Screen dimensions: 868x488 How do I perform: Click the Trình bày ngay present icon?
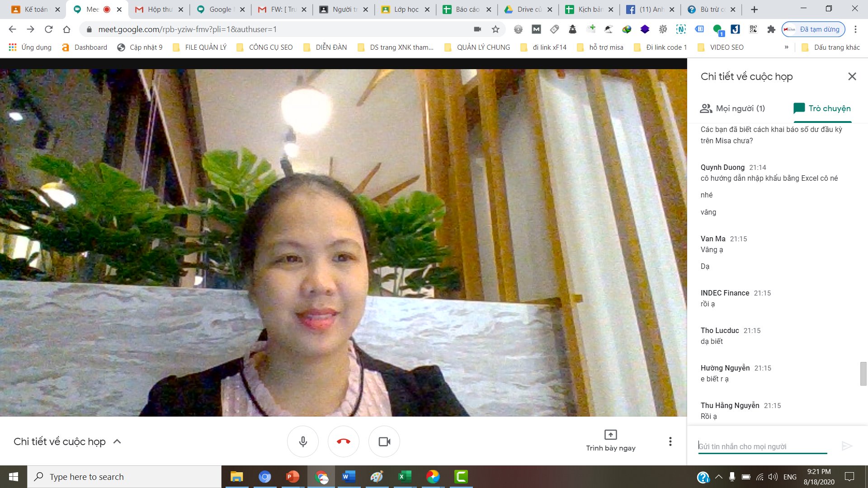click(x=610, y=435)
